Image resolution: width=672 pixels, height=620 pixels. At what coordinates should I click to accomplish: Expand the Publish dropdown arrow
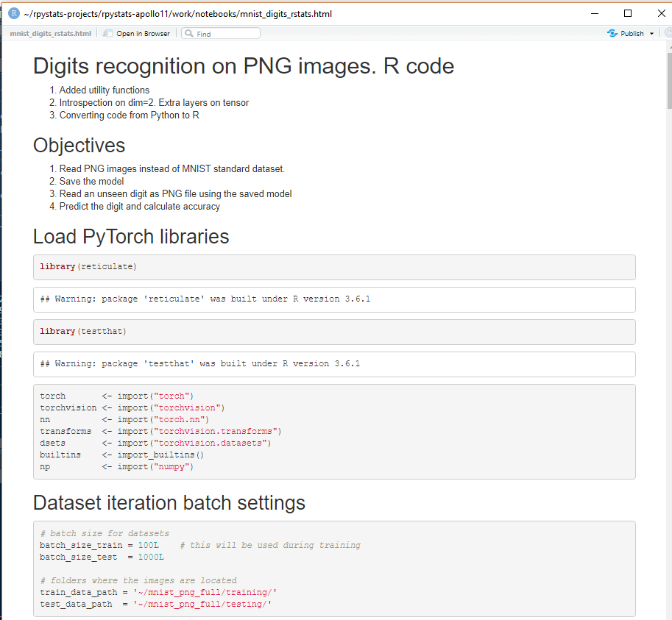[x=651, y=34]
